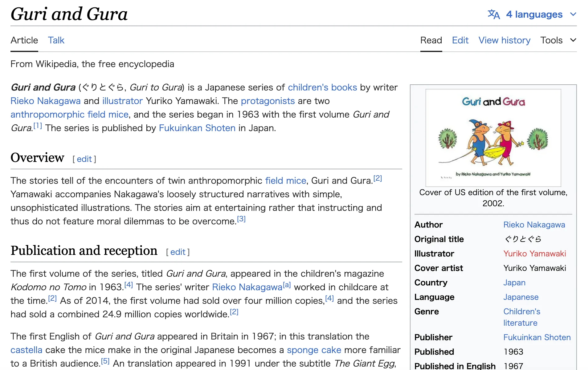This screenshot has width=588, height=370.
Task: Follow the Fukuinkan Shoten link in intro
Action: [197, 128]
